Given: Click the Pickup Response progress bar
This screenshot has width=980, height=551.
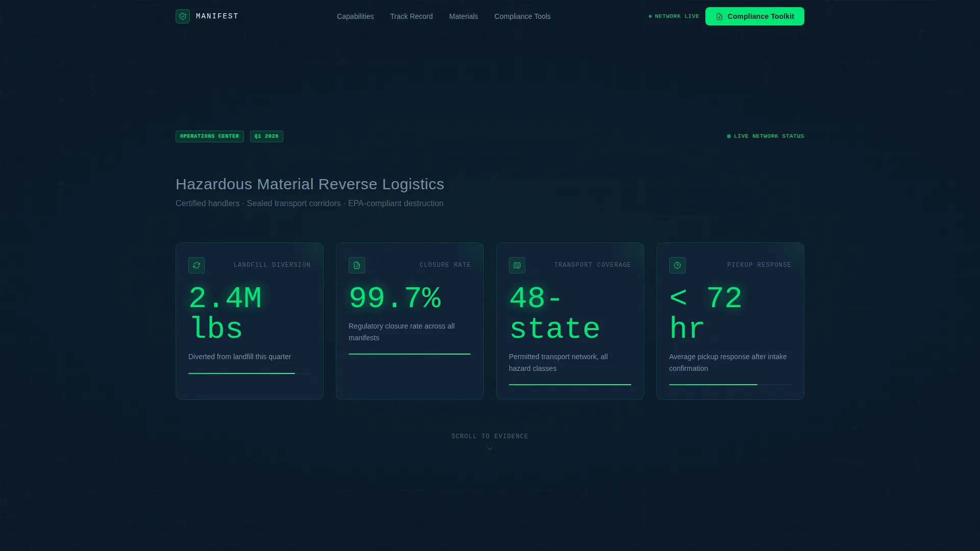Looking at the screenshot, I should pyautogui.click(x=730, y=385).
